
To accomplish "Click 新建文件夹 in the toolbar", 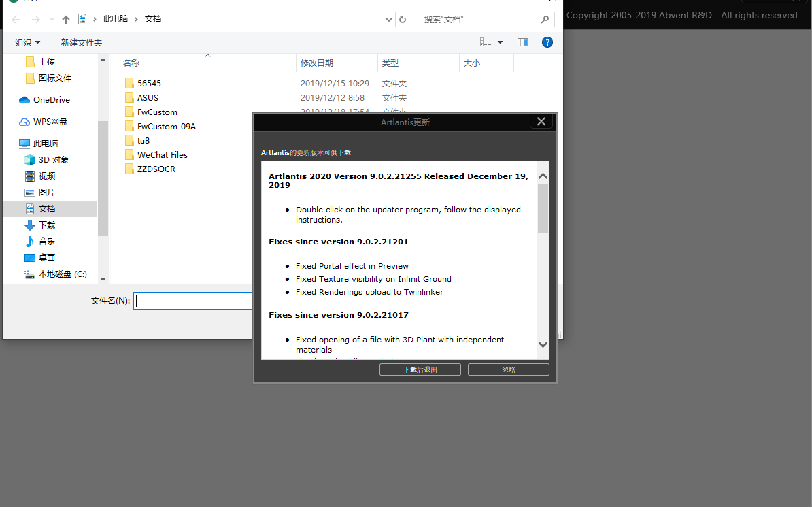I will click(x=81, y=42).
